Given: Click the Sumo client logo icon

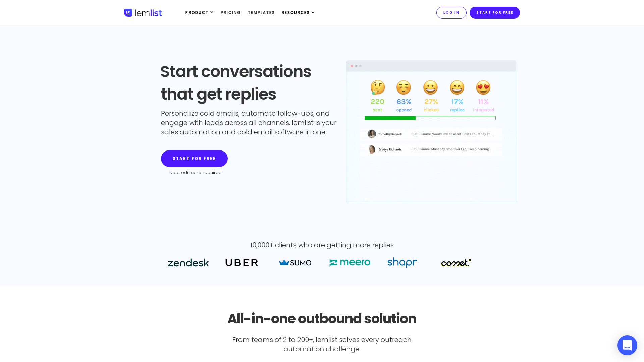Looking at the screenshot, I should point(294,262).
